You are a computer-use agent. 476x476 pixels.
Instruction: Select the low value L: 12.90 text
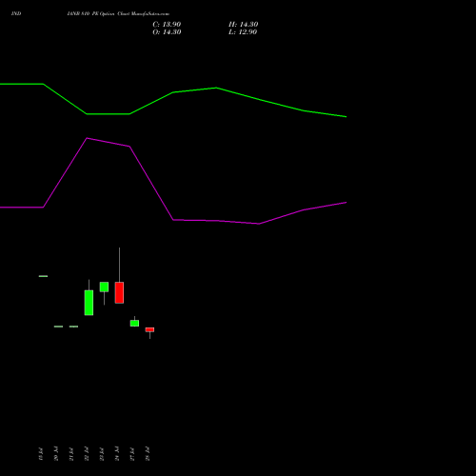[x=243, y=32]
